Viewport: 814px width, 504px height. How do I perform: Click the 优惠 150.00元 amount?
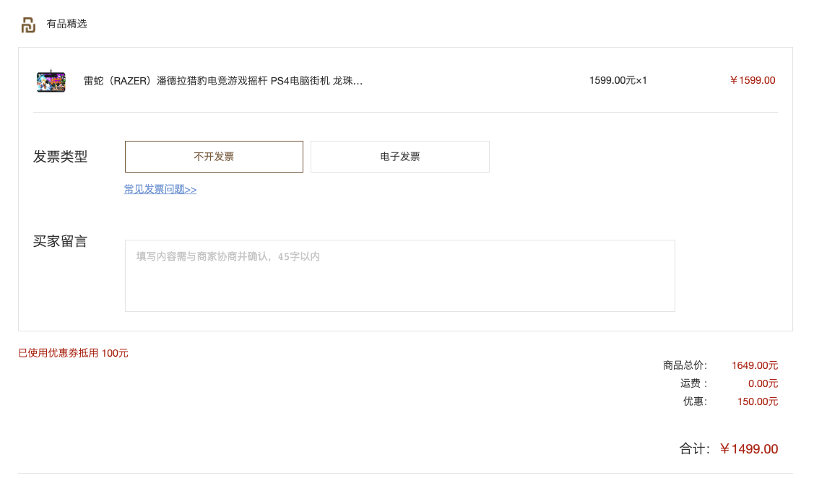point(758,401)
